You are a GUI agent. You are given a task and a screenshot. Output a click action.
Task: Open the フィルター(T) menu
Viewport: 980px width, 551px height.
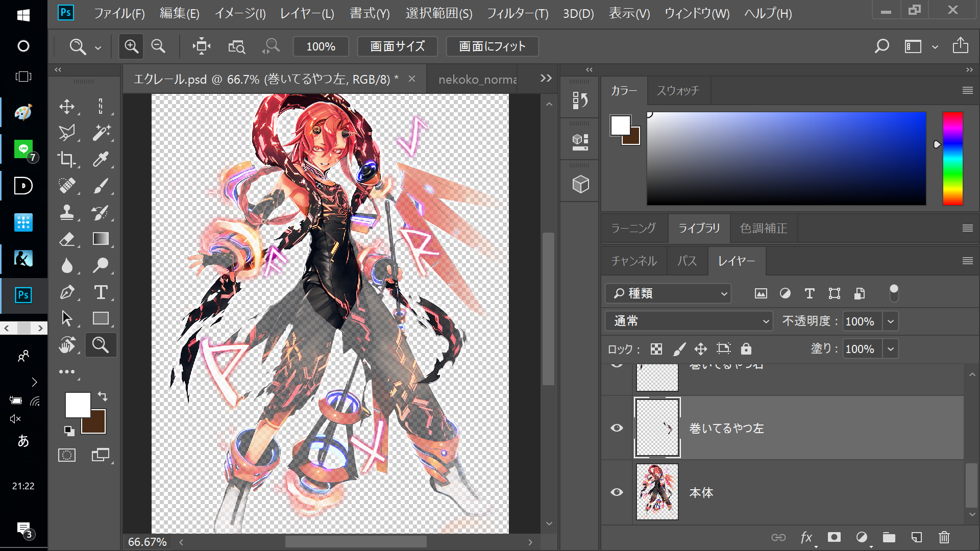click(x=518, y=13)
